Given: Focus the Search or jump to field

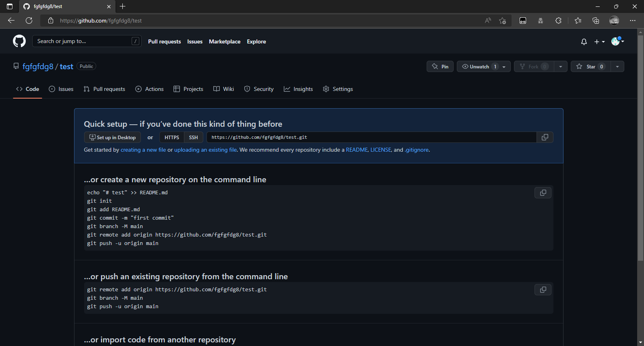Looking at the screenshot, I should click(87, 41).
